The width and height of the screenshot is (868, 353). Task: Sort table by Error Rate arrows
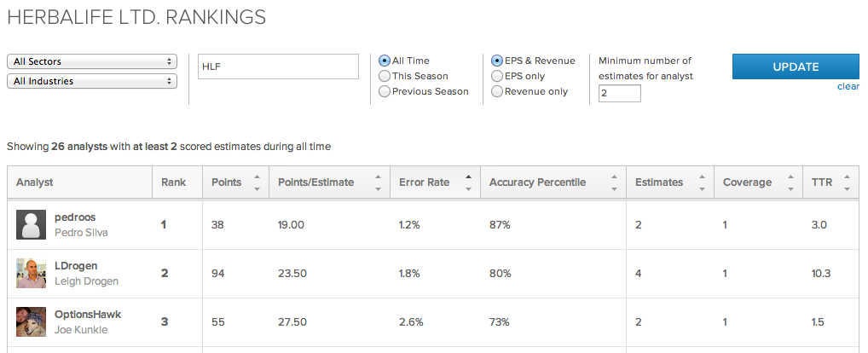[467, 182]
